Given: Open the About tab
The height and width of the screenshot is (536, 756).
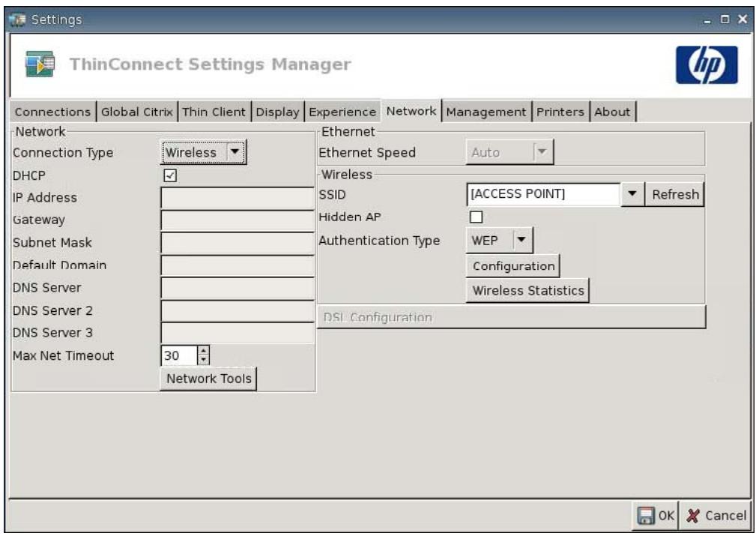Looking at the screenshot, I should [x=612, y=112].
